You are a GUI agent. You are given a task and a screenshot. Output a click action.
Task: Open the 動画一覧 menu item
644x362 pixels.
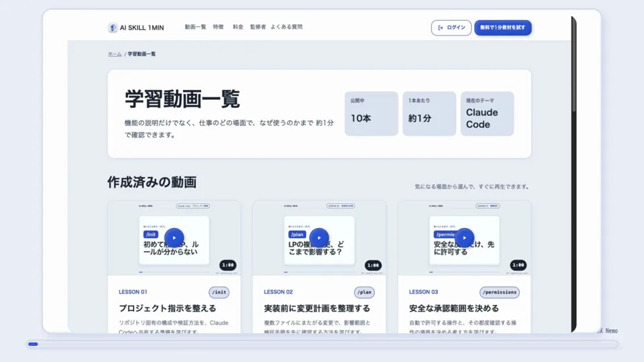195,27
